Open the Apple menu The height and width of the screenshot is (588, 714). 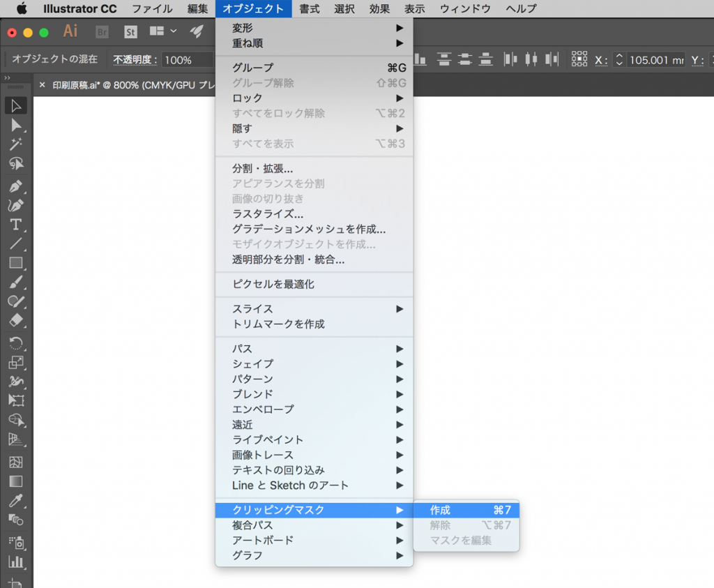21,8
